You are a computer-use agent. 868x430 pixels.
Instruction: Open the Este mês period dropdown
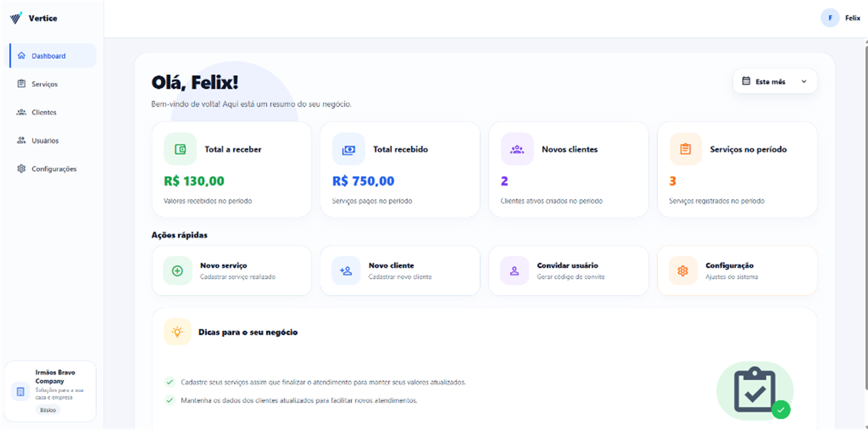coord(775,81)
